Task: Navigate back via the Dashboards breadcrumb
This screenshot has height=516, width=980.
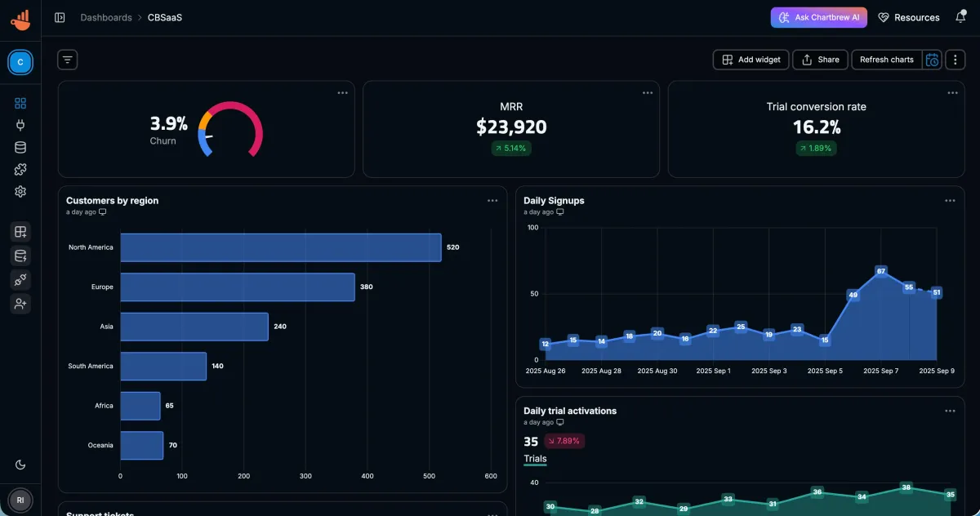Action: pos(106,16)
